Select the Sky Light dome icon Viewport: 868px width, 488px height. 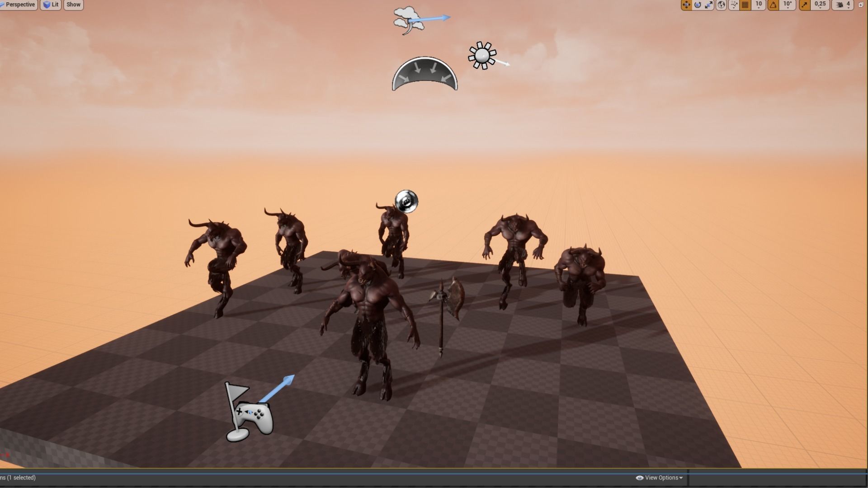click(x=425, y=74)
